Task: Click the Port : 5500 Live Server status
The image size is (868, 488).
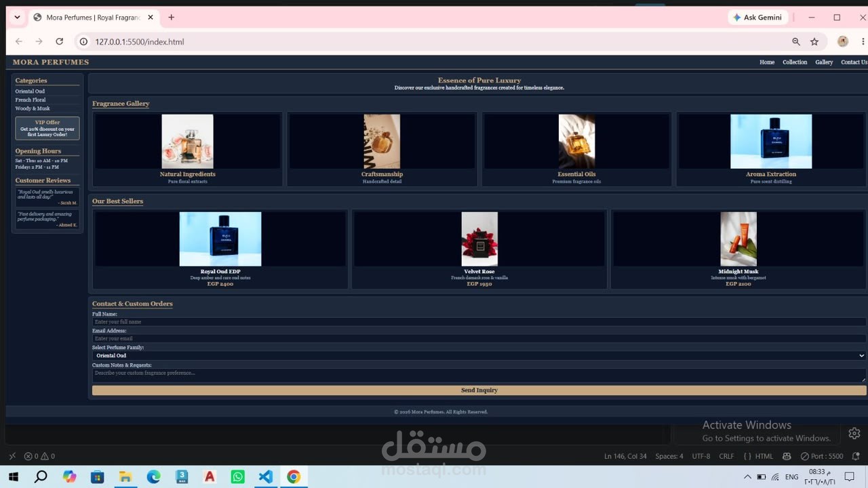Action: point(822,456)
